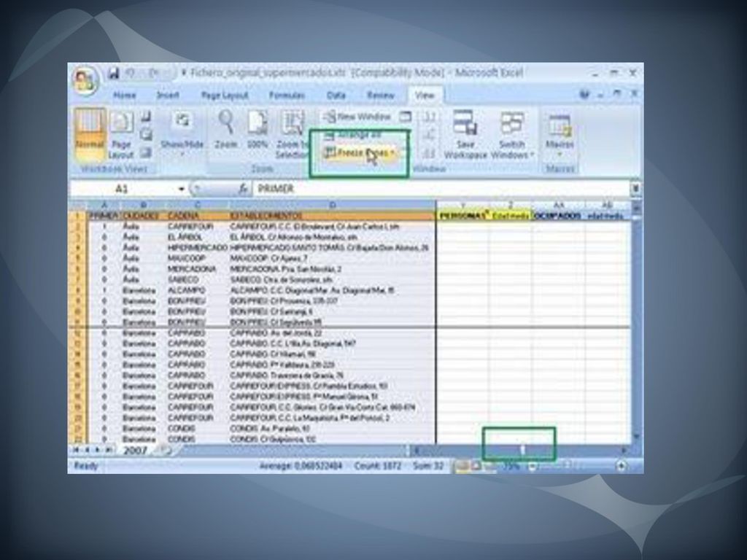Click the Average value in status bar
Viewport: 747px width, 560px height.
click(301, 466)
